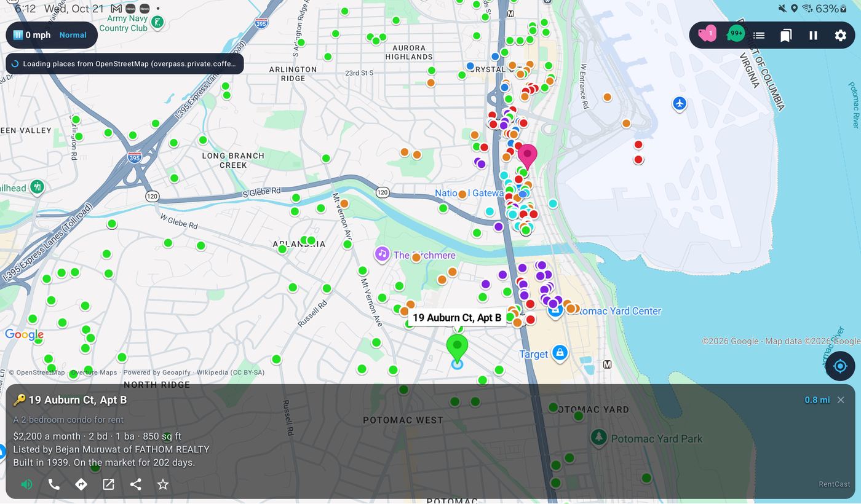Tap the Loading places from OpenStreetMap status
Viewport: 861px width, 504px height.
[125, 64]
